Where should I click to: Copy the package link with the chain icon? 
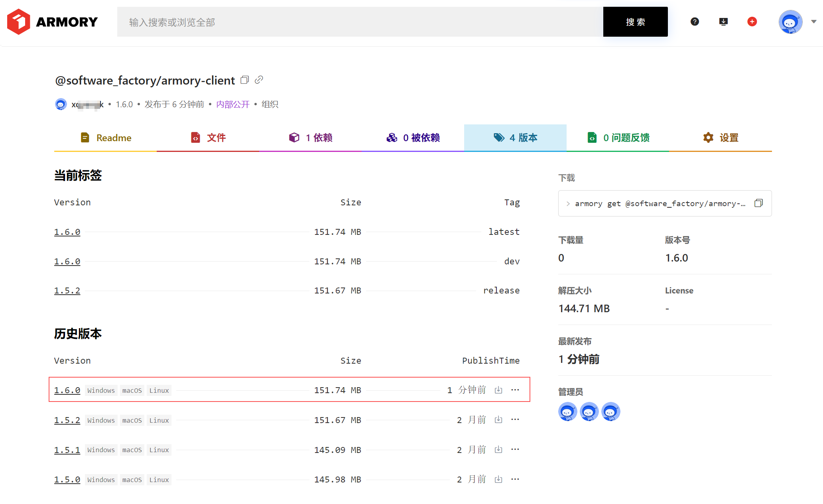pos(259,80)
